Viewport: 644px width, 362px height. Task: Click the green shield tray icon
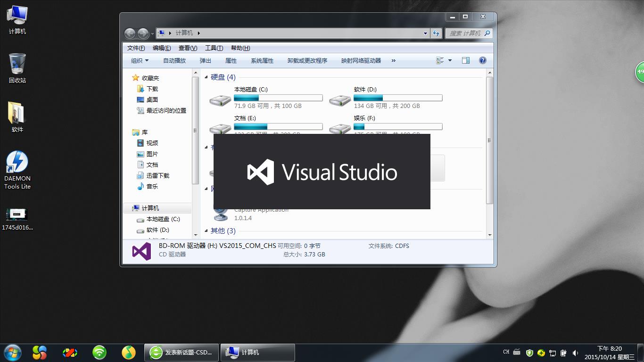pos(529,353)
